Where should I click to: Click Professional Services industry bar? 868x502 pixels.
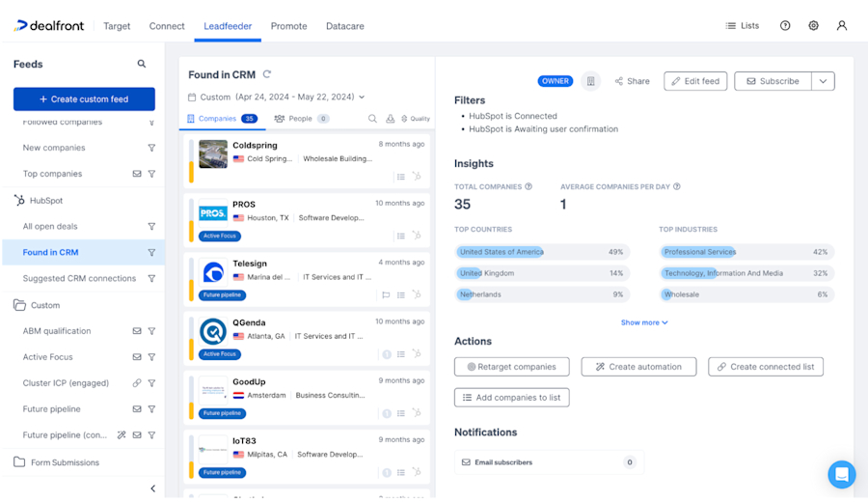tap(746, 252)
